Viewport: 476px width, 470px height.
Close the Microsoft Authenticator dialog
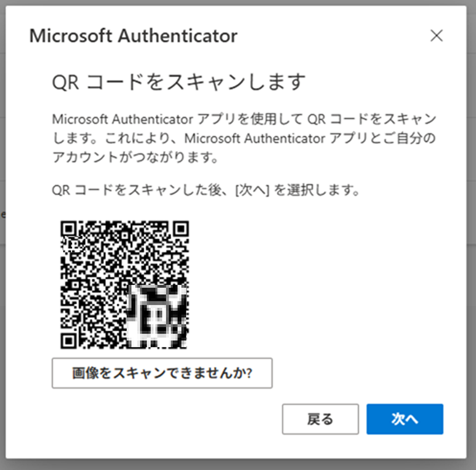[436, 36]
